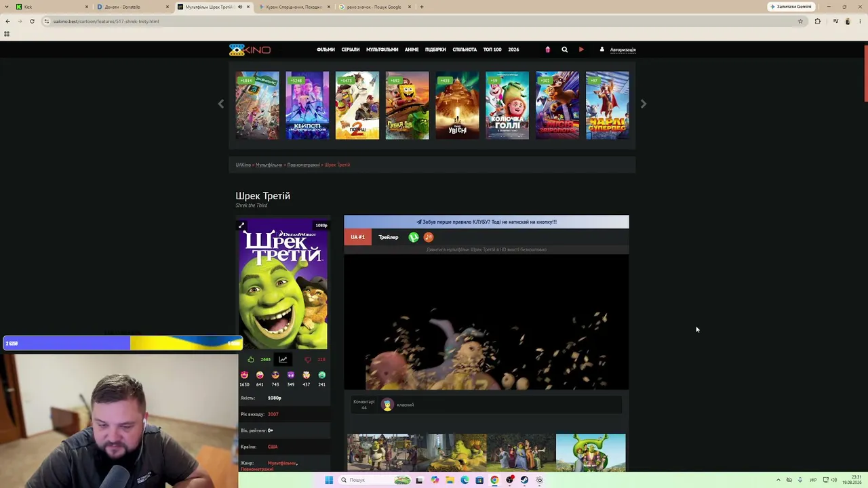Select the UA #1 player tab
The width and height of the screenshot is (868, 488).
point(357,237)
